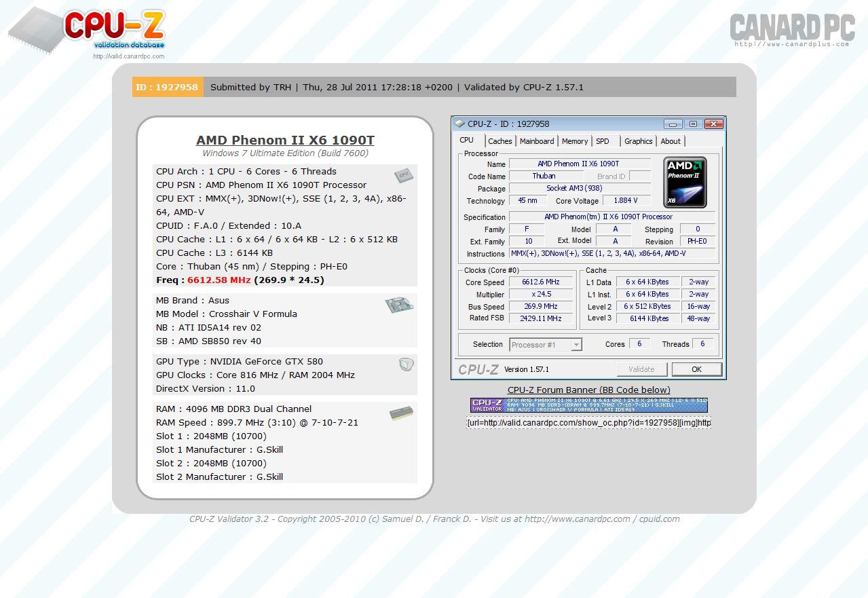Screen dimensions: 868x598
Task: Click the AMD Phenom II X6 1090T heading
Action: [285, 140]
